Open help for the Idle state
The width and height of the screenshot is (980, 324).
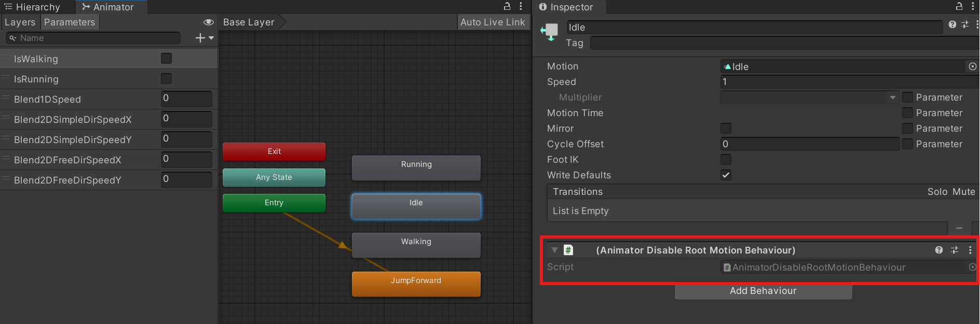952,24
